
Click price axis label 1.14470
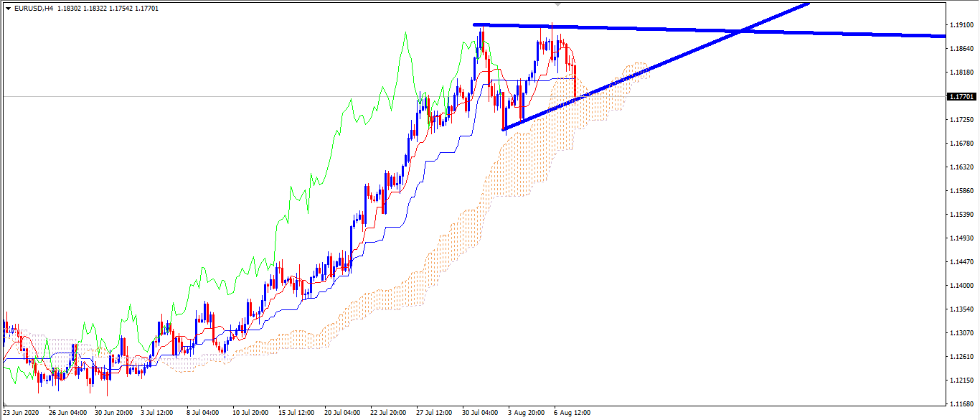pos(961,262)
